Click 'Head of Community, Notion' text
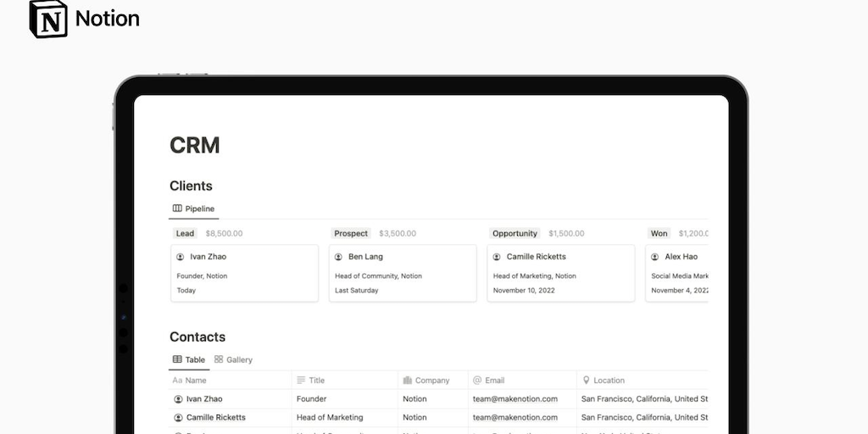Viewport: 868px width, 434px height. (378, 275)
